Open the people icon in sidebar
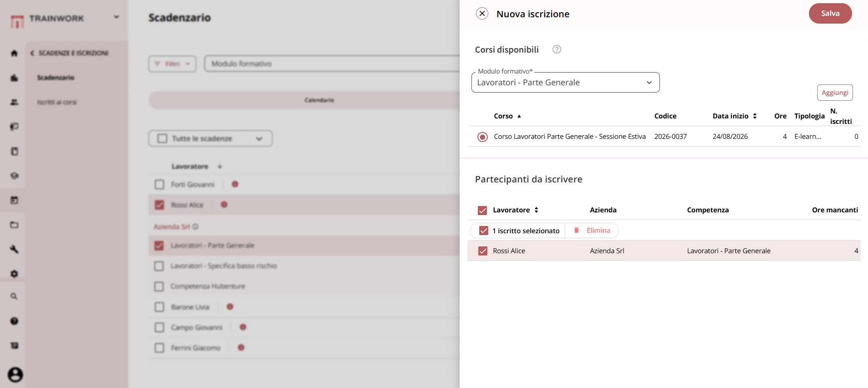 pyautogui.click(x=14, y=102)
